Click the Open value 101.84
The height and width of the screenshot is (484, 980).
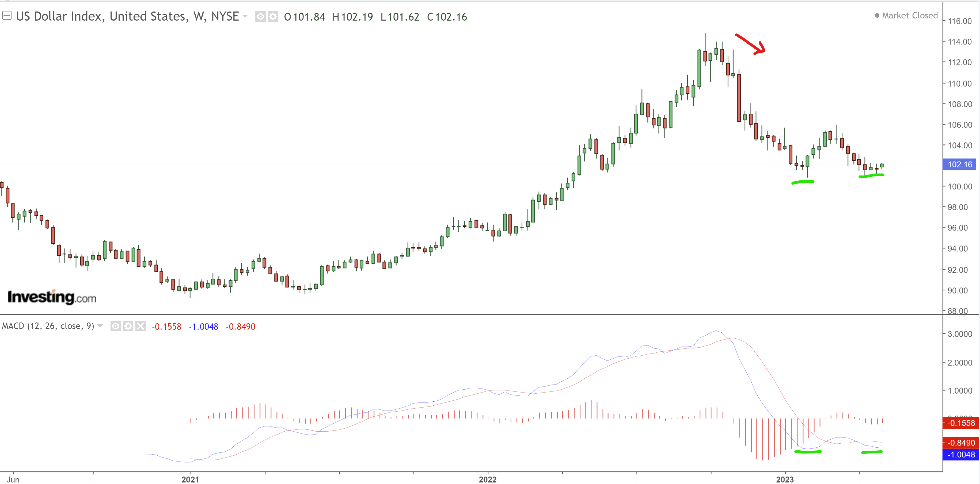click(309, 17)
